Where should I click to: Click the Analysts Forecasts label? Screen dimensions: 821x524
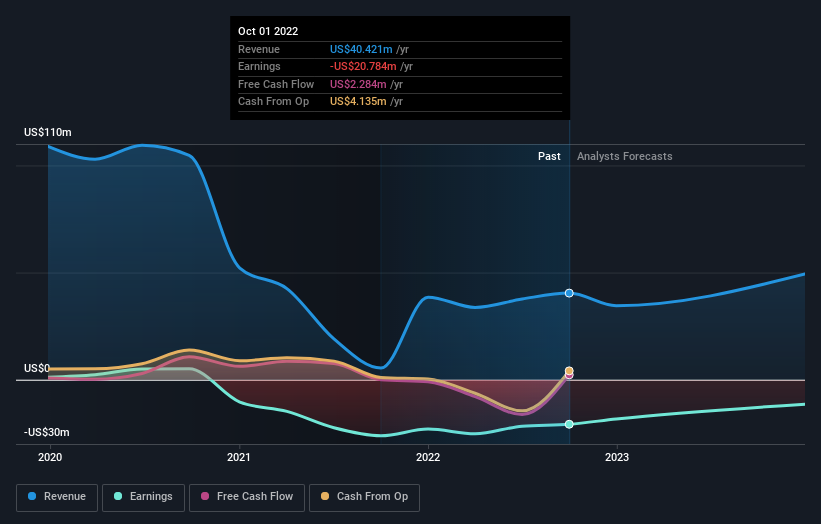click(625, 156)
